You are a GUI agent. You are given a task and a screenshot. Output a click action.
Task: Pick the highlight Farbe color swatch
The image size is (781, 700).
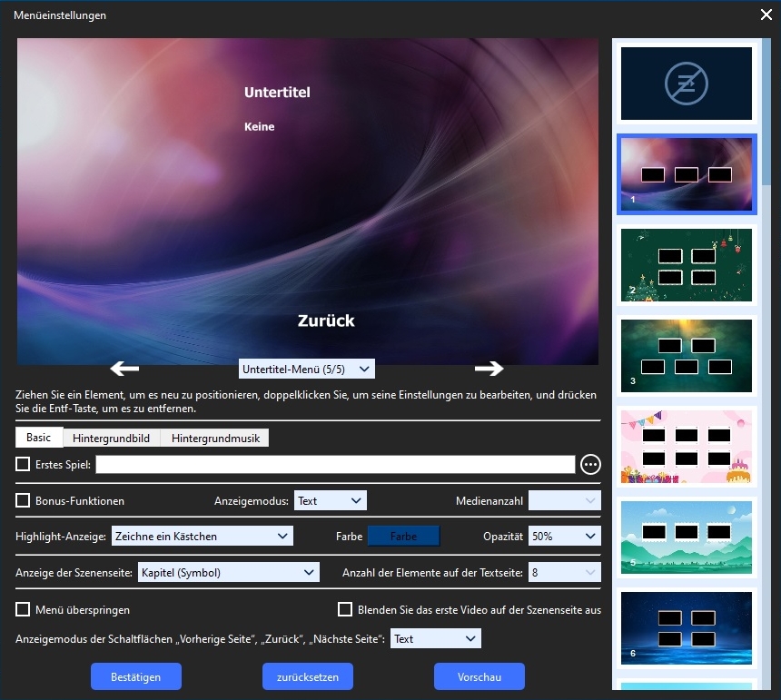coord(404,537)
